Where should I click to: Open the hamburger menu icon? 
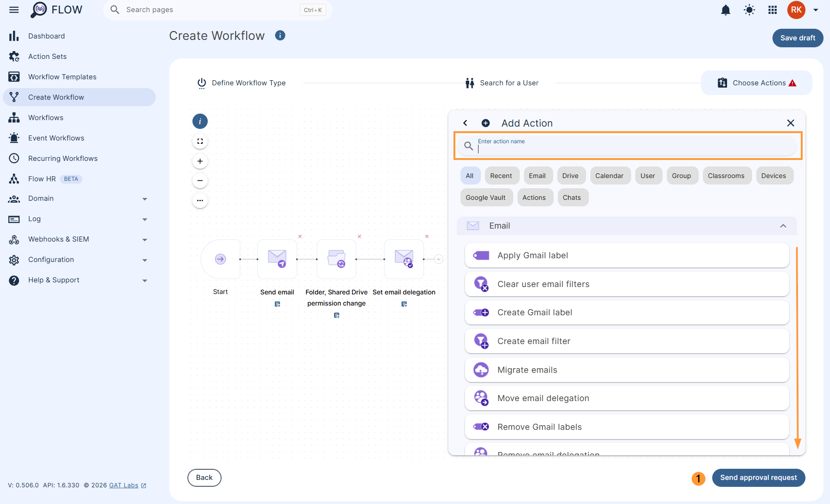(14, 10)
